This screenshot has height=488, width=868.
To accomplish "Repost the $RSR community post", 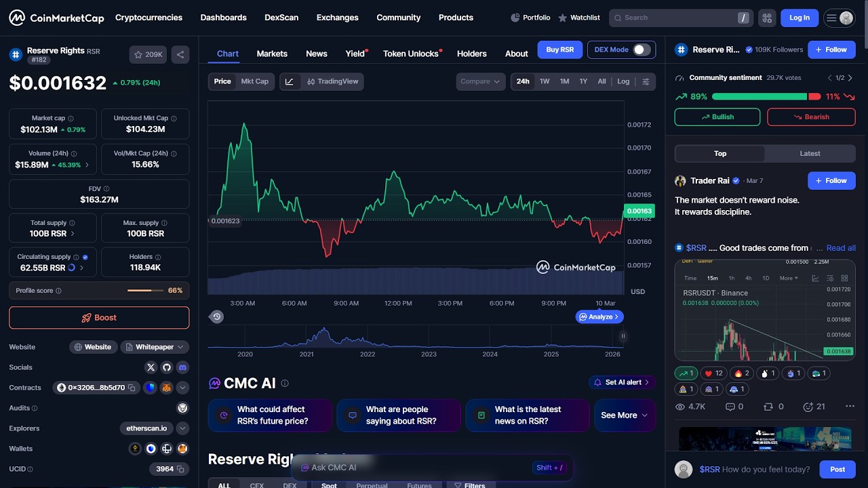I will 774,407.
